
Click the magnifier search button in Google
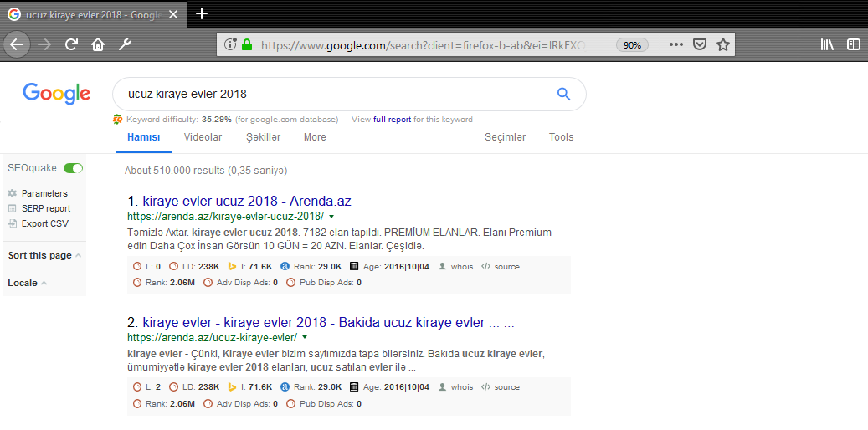pos(563,94)
